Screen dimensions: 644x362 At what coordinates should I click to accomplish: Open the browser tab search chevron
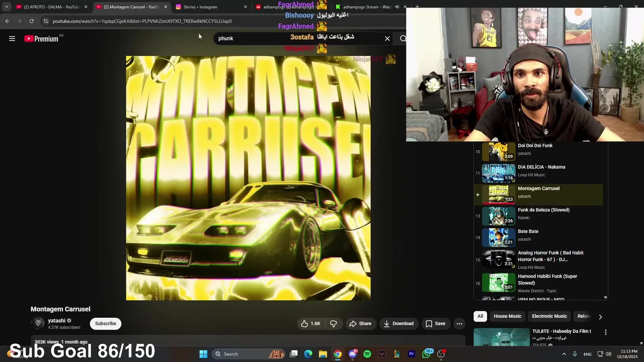(x=7, y=7)
